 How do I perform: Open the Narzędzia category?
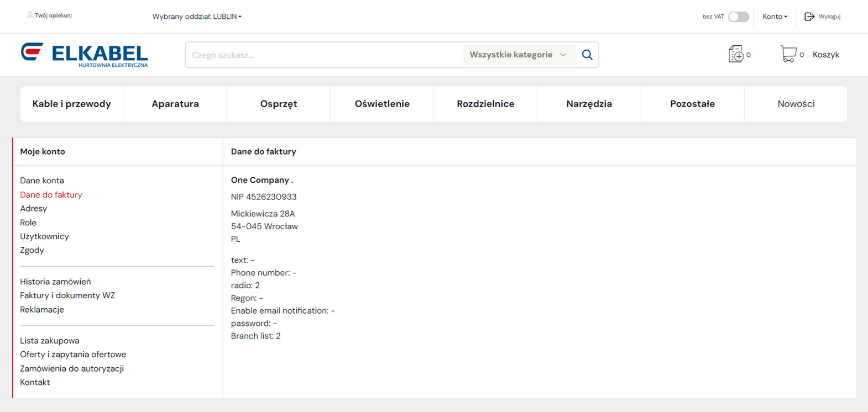[x=589, y=104]
